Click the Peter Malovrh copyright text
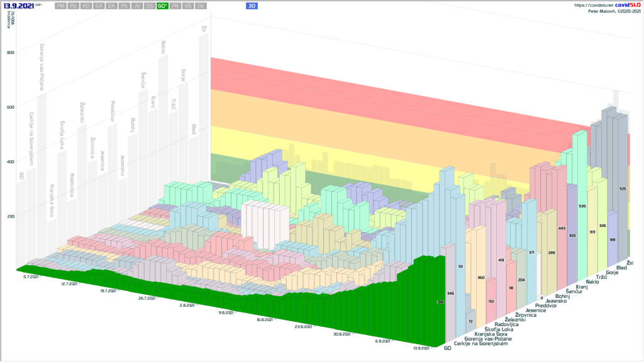The height and width of the screenshot is (362, 644). coord(614,11)
